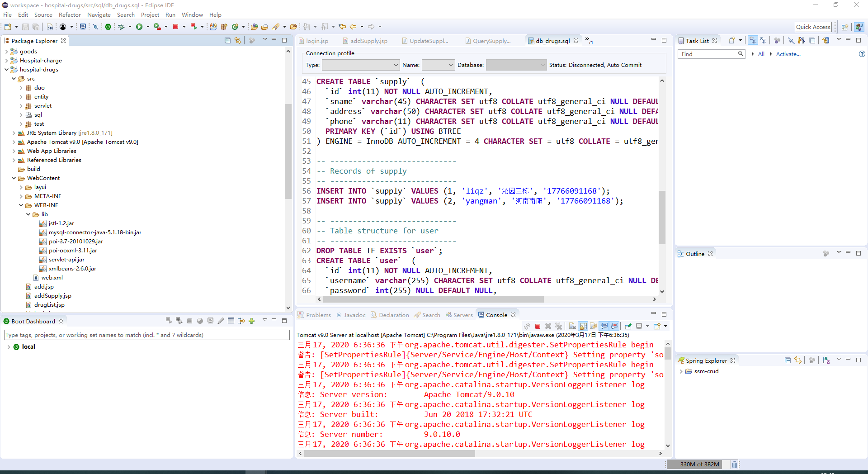Switch to the Servers tab
The height and width of the screenshot is (474, 868).
pos(459,315)
